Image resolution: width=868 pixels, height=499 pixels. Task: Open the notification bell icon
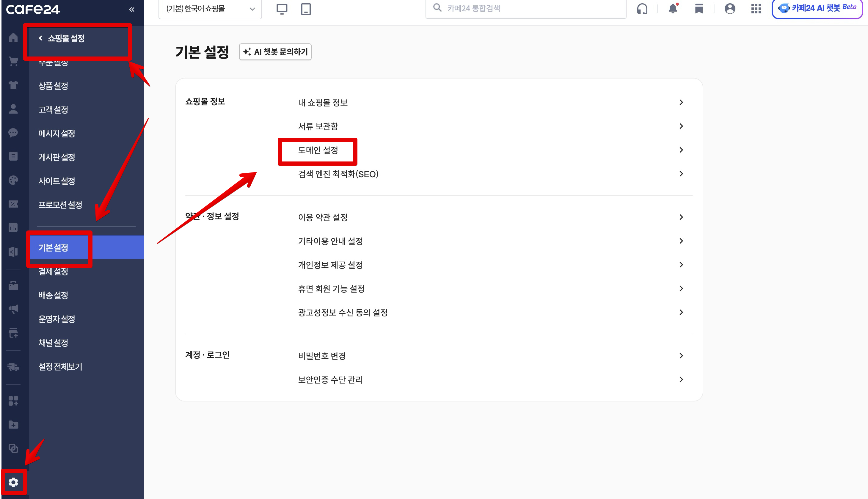click(673, 8)
